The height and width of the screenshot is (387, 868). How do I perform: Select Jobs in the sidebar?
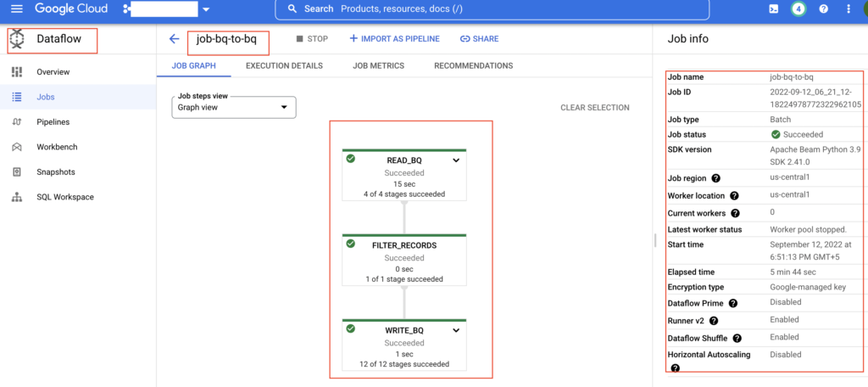click(46, 97)
